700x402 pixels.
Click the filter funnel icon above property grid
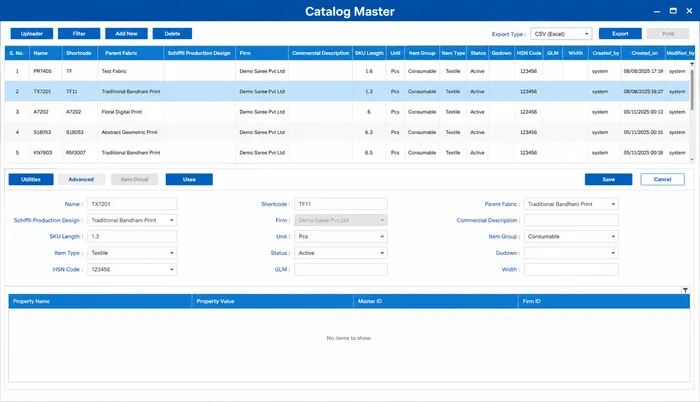click(685, 290)
